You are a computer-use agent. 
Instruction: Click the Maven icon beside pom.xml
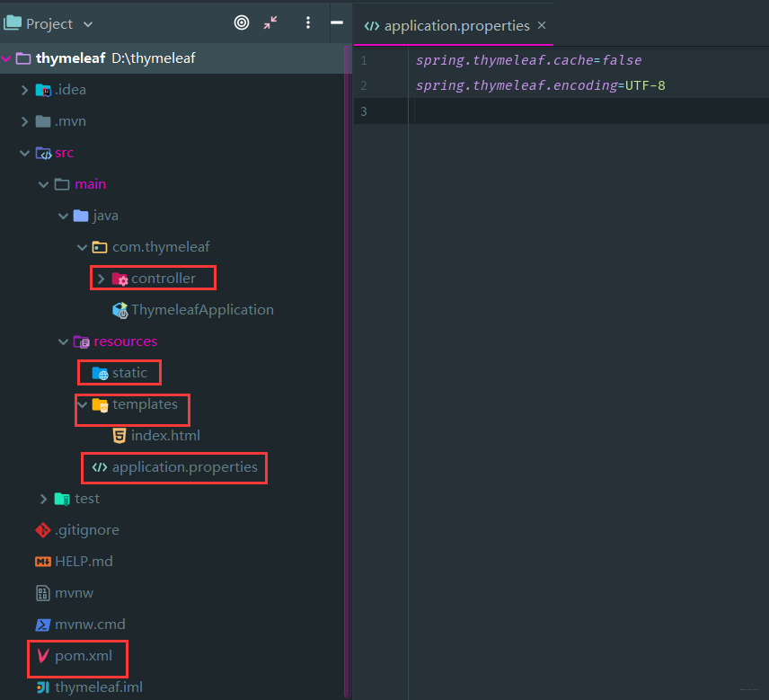click(43, 655)
